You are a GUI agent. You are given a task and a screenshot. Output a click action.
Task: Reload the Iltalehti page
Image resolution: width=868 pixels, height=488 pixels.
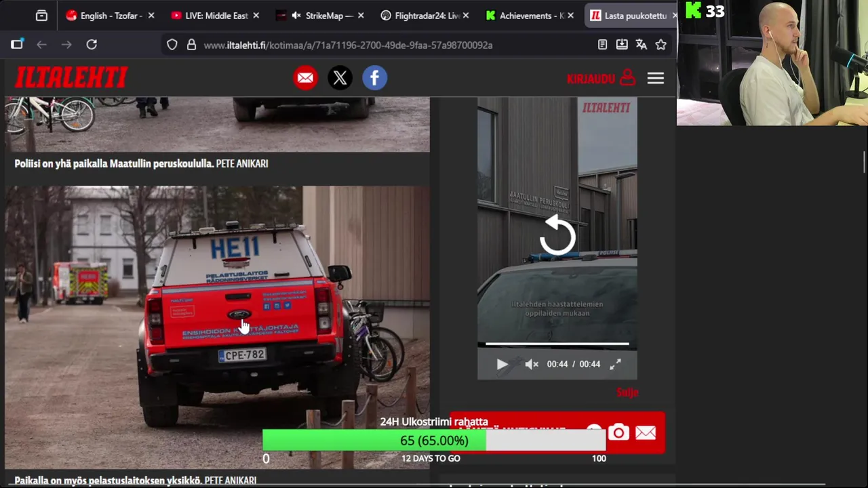(x=92, y=45)
